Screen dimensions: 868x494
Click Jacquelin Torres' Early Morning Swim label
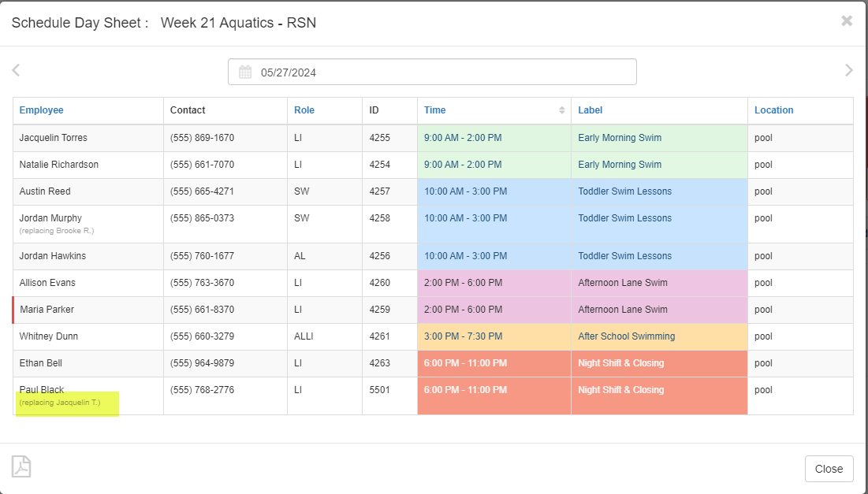(x=620, y=138)
